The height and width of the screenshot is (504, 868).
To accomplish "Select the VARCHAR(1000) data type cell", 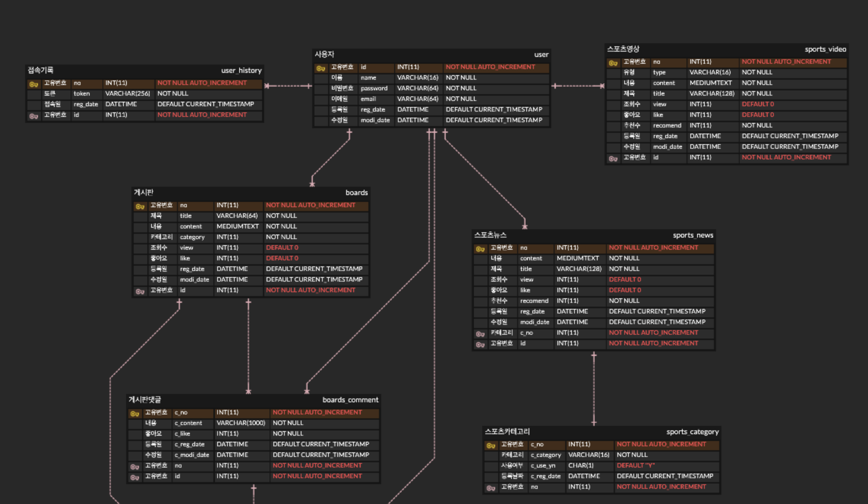I will pyautogui.click(x=241, y=423).
